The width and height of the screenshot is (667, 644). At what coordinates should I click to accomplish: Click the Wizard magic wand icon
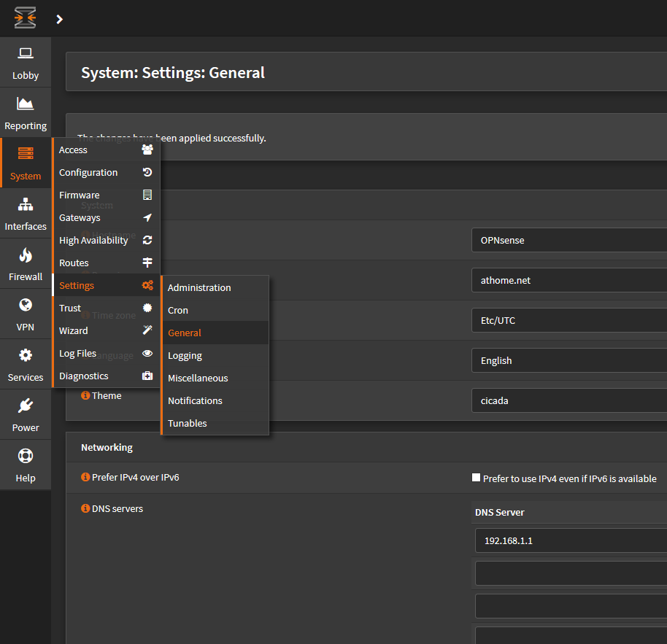(147, 330)
